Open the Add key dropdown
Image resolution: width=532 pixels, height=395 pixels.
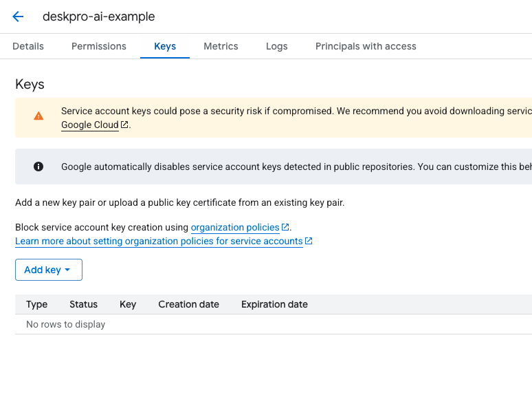tap(48, 270)
